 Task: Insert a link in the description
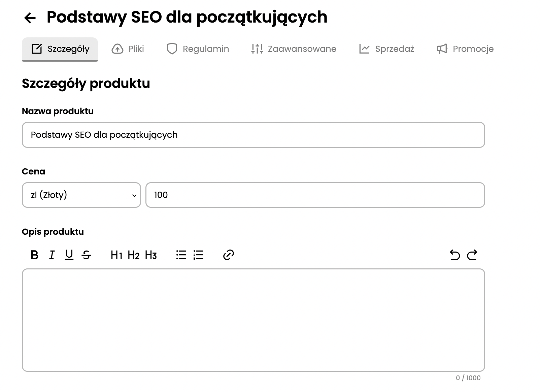click(229, 255)
